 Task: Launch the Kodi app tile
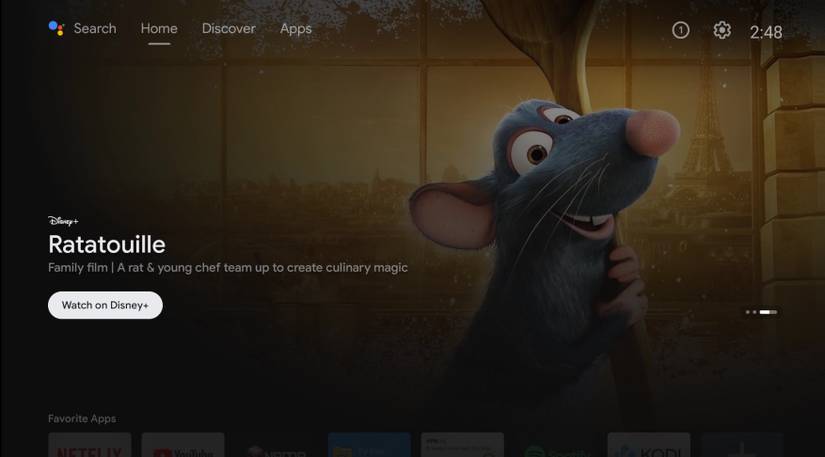pos(649,445)
